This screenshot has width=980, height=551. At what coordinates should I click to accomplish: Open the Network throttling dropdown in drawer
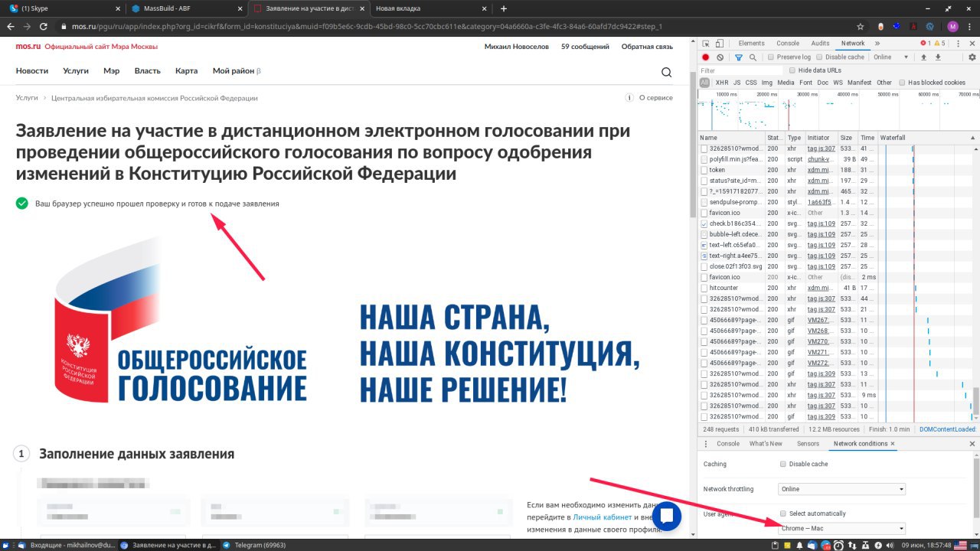coord(842,489)
